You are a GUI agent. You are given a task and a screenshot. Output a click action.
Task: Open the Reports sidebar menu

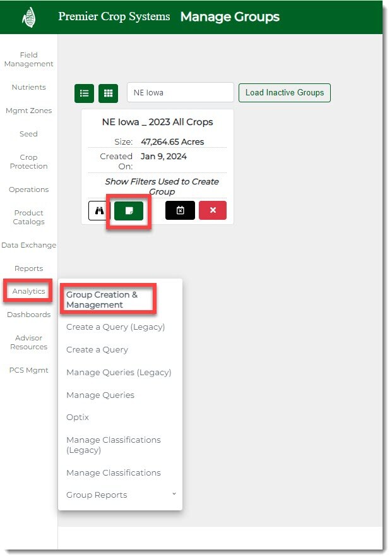point(28,268)
